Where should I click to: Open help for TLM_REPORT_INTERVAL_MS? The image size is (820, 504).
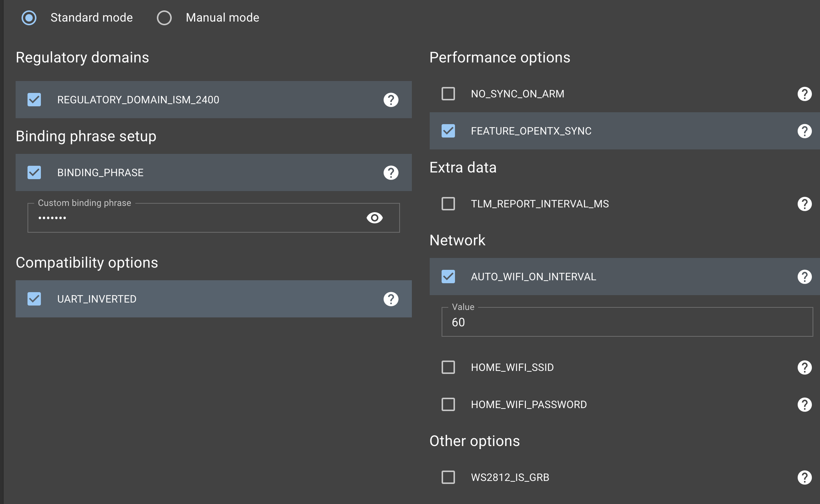point(805,204)
